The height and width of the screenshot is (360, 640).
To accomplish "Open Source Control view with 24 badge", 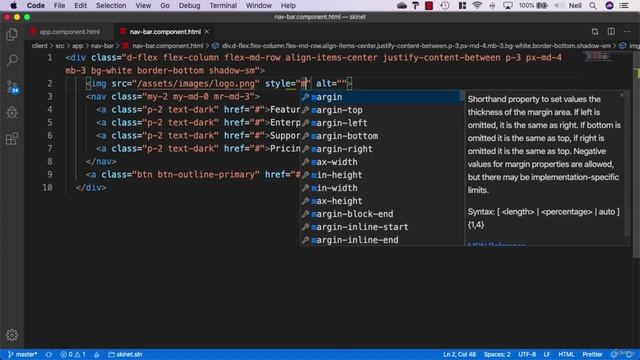I will click(12, 87).
